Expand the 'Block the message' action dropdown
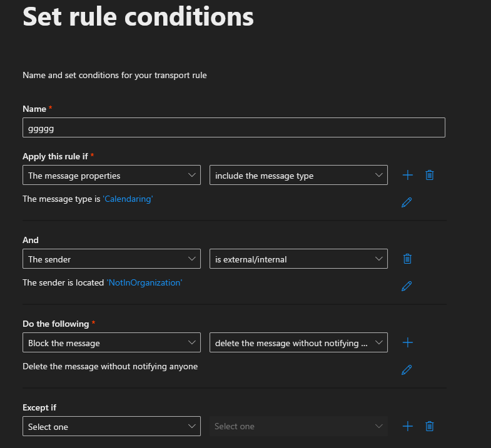Screen dimensions: 491x448 pyautogui.click(x=111, y=343)
